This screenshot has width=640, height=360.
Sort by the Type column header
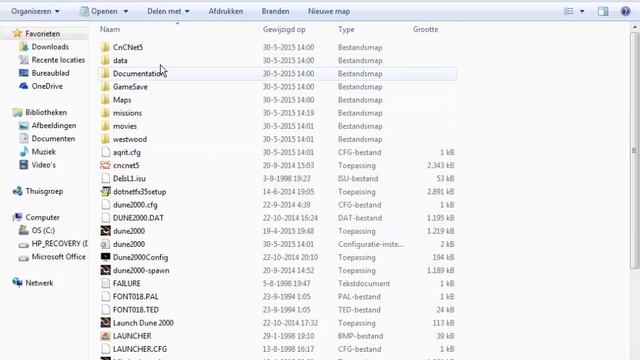click(346, 29)
